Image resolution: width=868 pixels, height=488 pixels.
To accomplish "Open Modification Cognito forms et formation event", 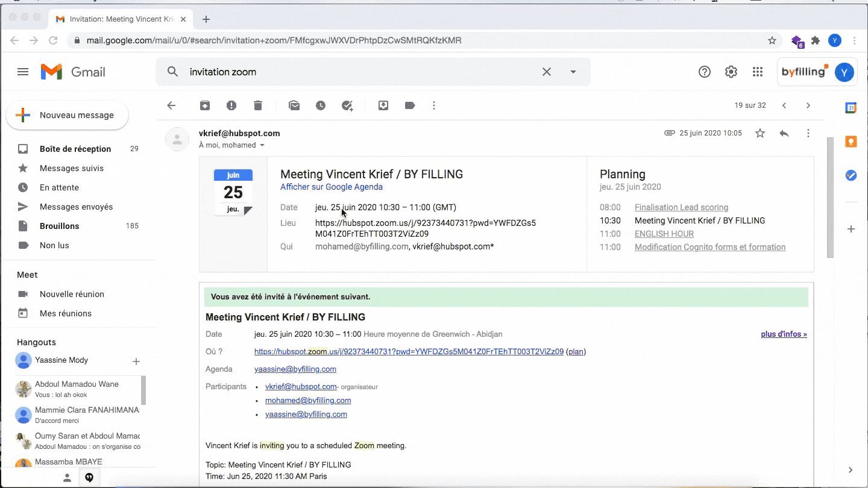I will [x=710, y=247].
